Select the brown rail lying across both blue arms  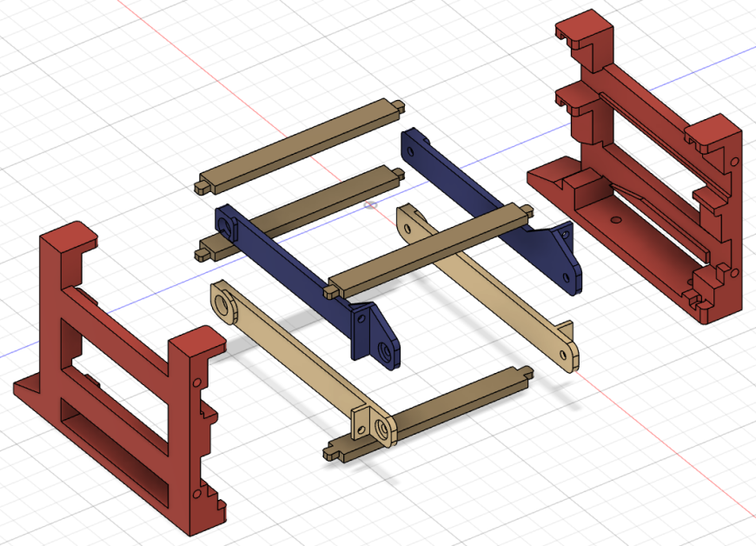coord(430,250)
